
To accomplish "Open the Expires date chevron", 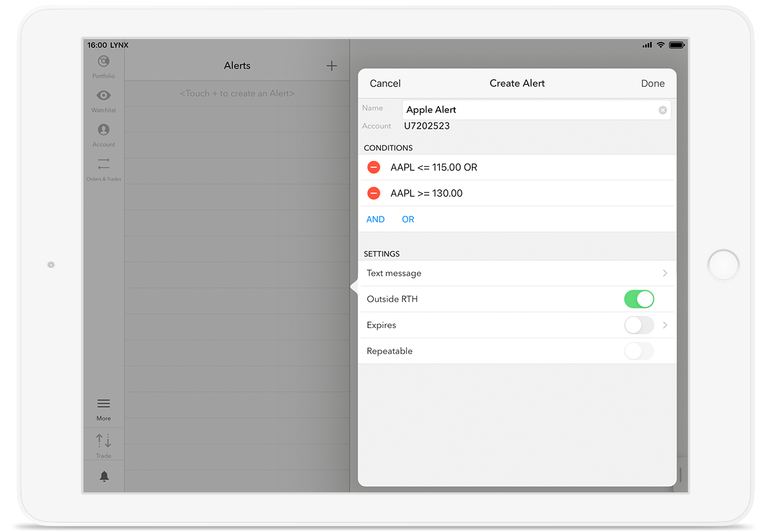I will (x=665, y=325).
